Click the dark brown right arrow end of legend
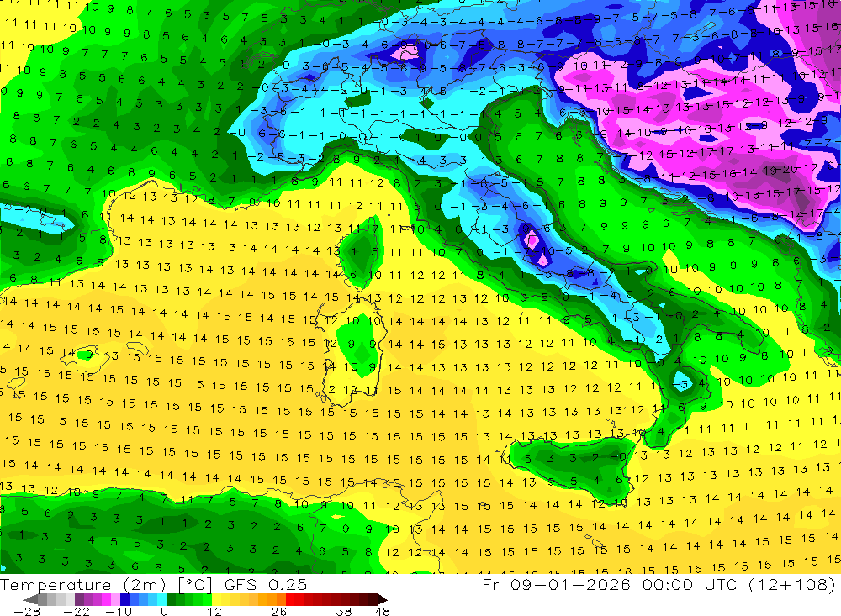Viewport: 841px width, 616px height. click(383, 599)
